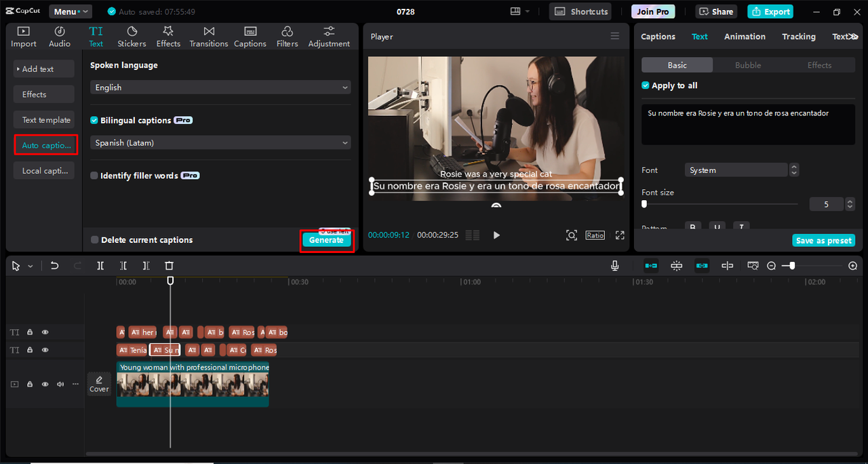Click the Font size slider handle
This screenshot has width=868, height=464.
pyautogui.click(x=644, y=204)
